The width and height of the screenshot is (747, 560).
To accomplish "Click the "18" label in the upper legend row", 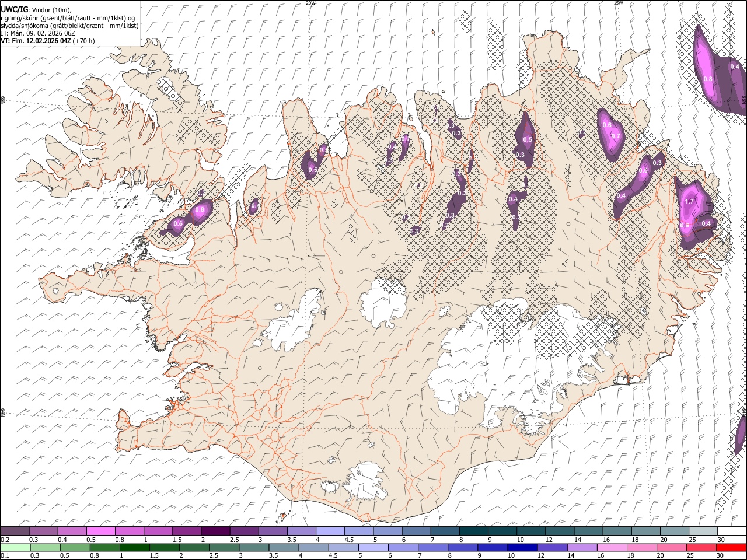I will [635, 539].
